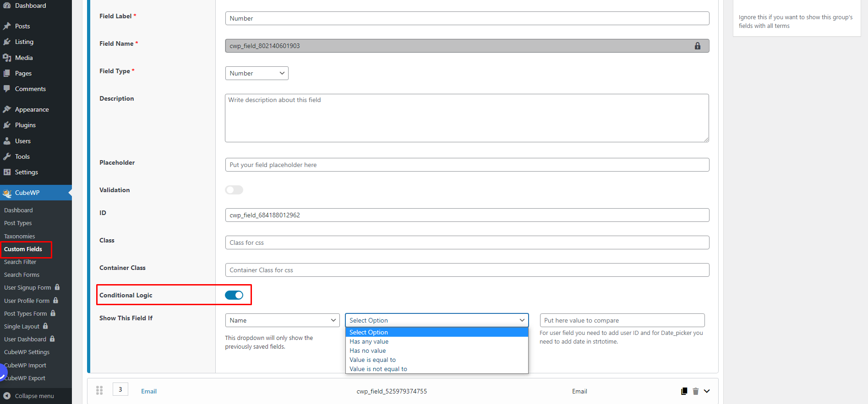Click the Users person icon
868x404 pixels.
click(x=7, y=141)
